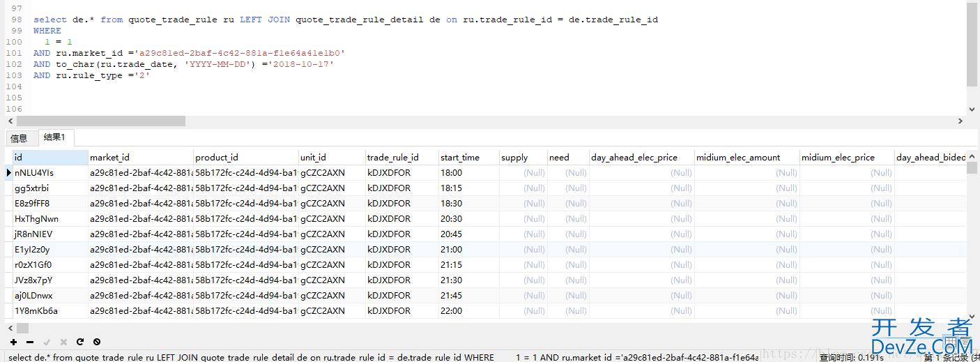Select the start_time cell 21:30
The height and width of the screenshot is (362, 980).
(469, 280)
